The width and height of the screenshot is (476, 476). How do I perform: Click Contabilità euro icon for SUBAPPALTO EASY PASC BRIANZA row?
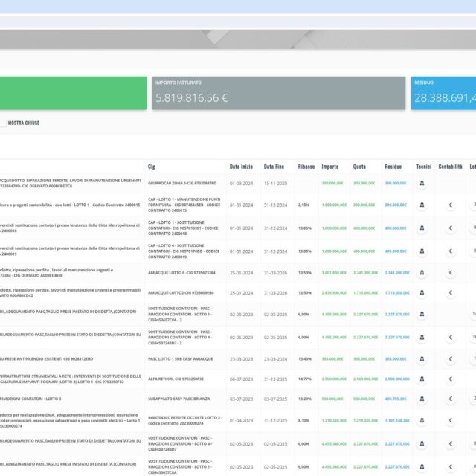(450, 398)
